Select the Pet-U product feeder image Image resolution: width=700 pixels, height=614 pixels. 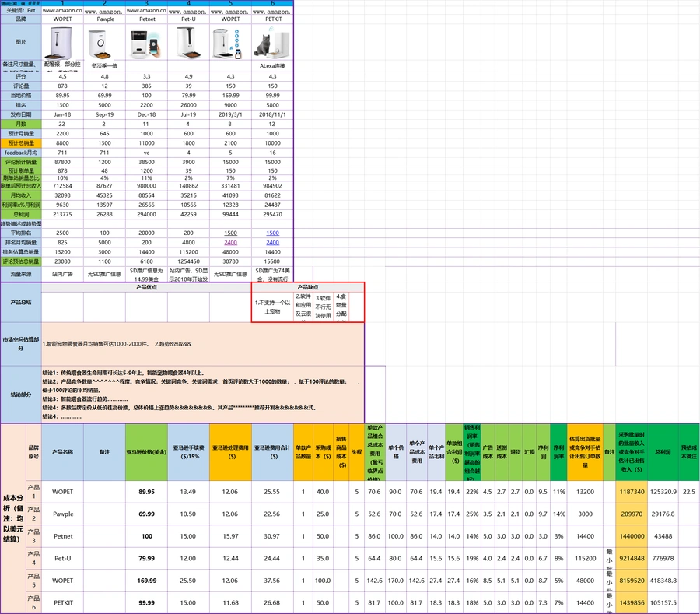[x=188, y=43]
